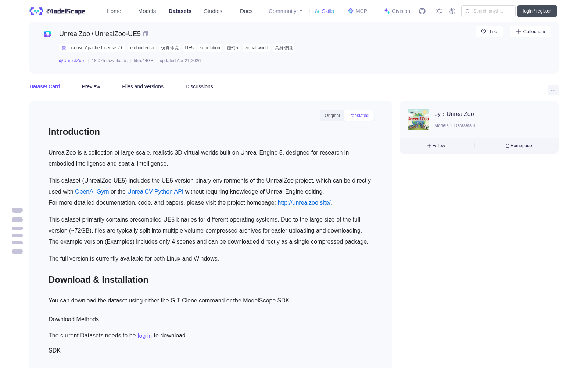588x368 pixels.
Task: Switch to the Preview tab
Action: (91, 86)
